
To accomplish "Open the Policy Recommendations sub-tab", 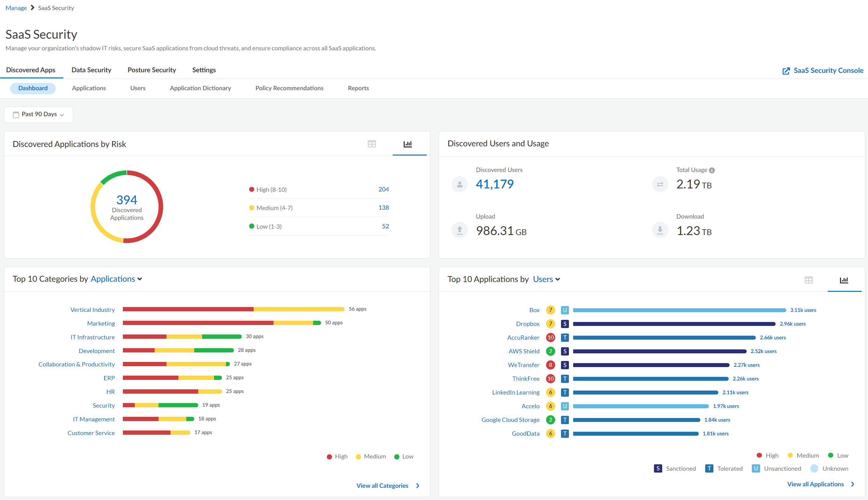I will (x=289, y=88).
